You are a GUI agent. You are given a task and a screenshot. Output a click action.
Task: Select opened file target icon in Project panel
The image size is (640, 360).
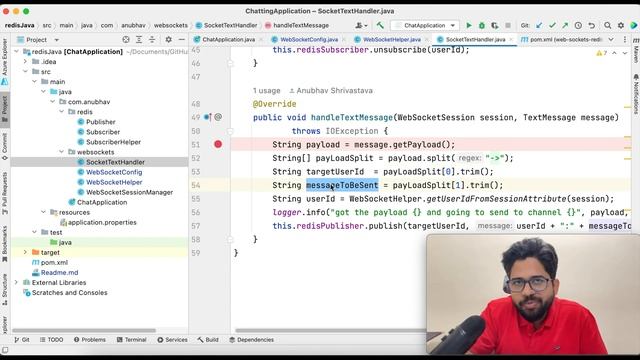point(126,40)
